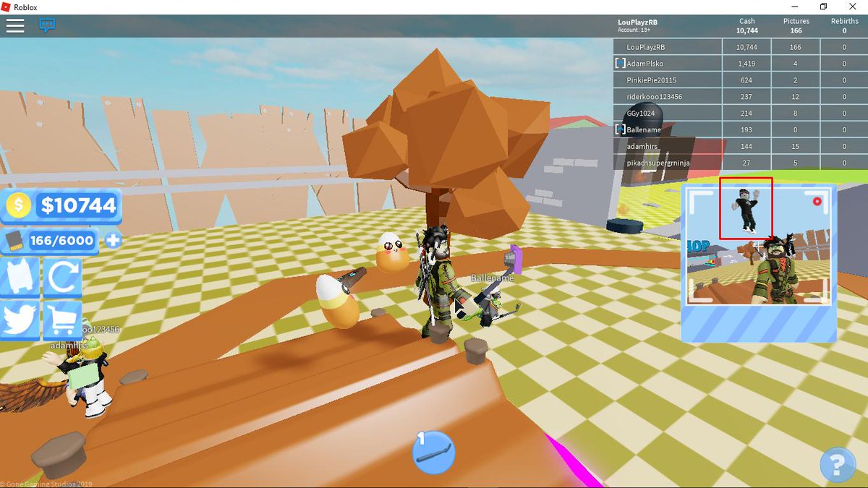The height and width of the screenshot is (488, 868).
Task: Click the gold dollar coin icon
Action: [18, 205]
